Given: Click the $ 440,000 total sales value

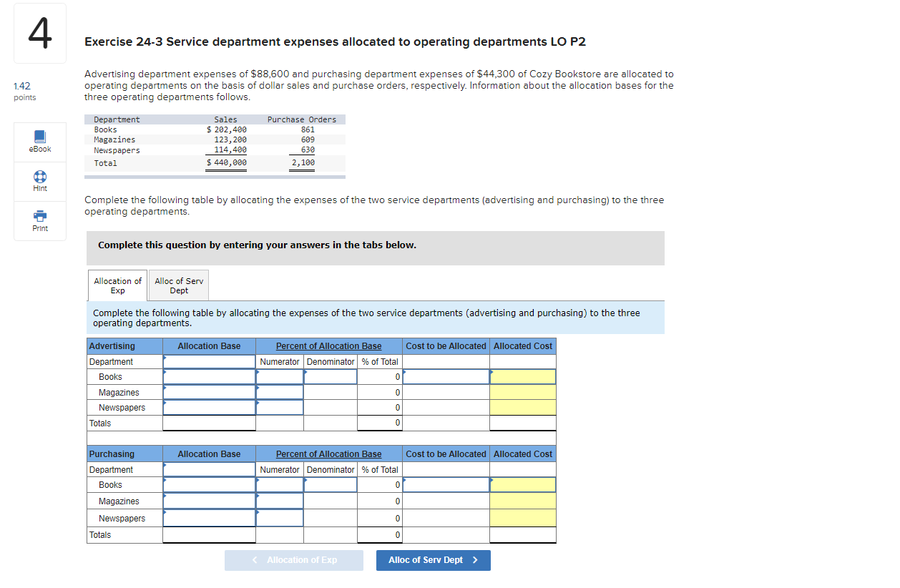Looking at the screenshot, I should click(227, 163).
